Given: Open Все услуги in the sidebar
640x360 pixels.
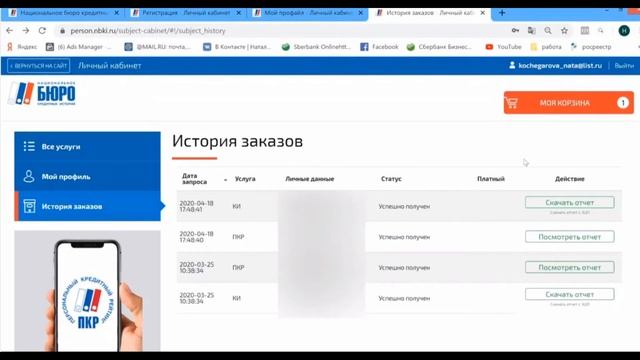Looking at the screenshot, I should (87, 147).
